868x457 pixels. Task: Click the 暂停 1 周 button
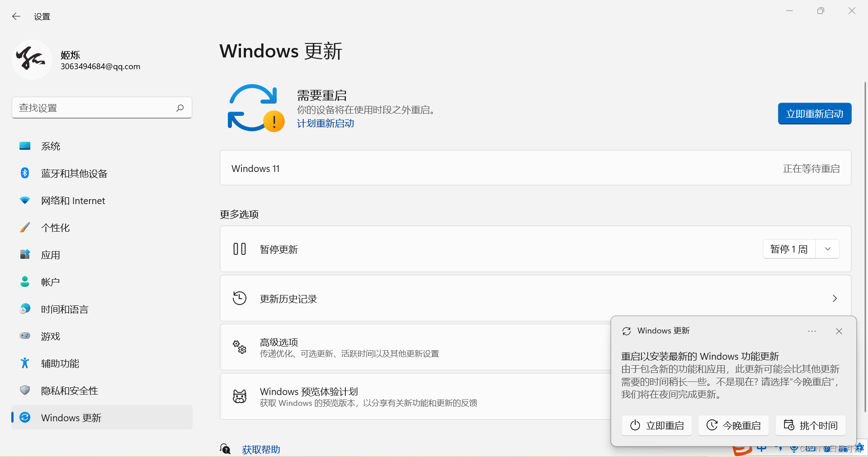coord(789,249)
